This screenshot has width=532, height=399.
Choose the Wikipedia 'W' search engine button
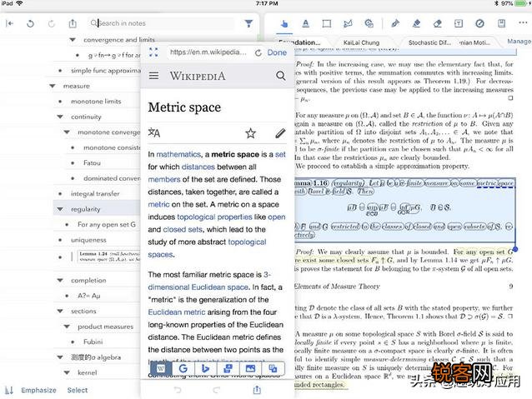click(x=161, y=368)
